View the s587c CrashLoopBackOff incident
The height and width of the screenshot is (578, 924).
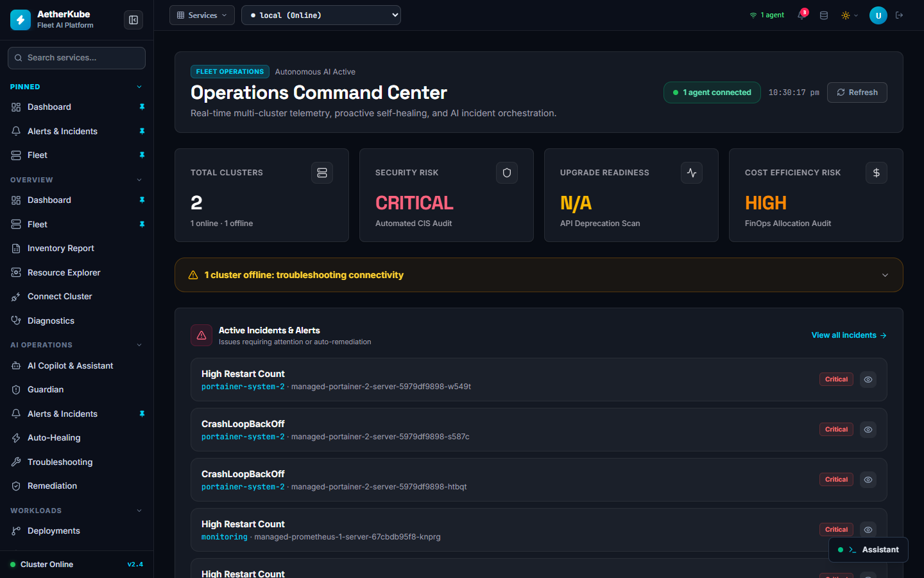(x=868, y=430)
